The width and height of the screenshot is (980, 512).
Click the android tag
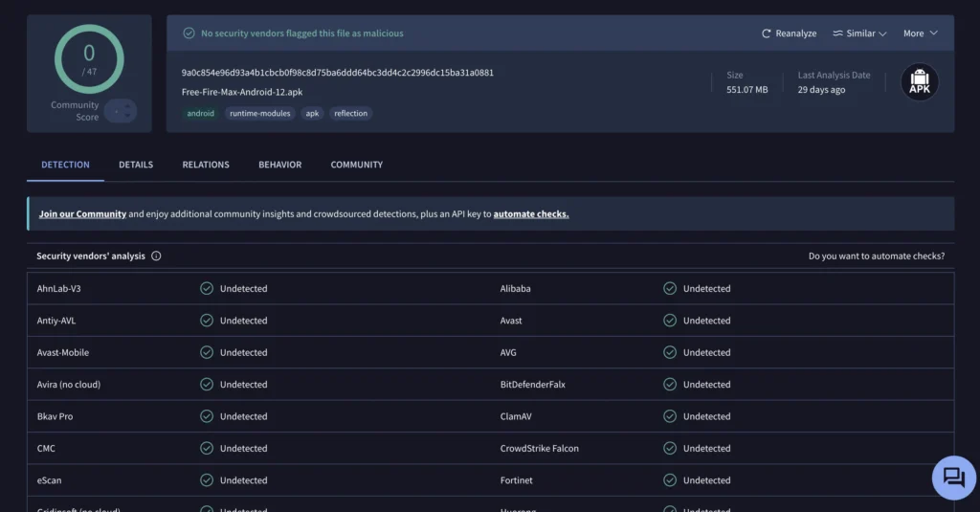(x=201, y=113)
